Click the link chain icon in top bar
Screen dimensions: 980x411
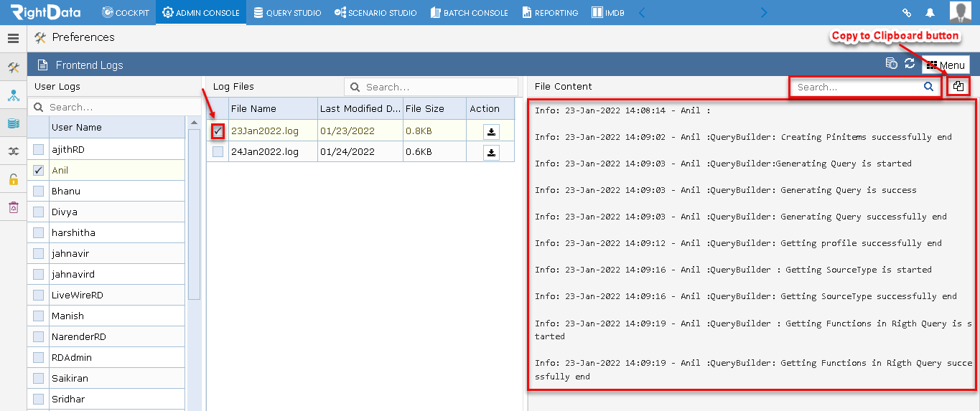point(907,13)
